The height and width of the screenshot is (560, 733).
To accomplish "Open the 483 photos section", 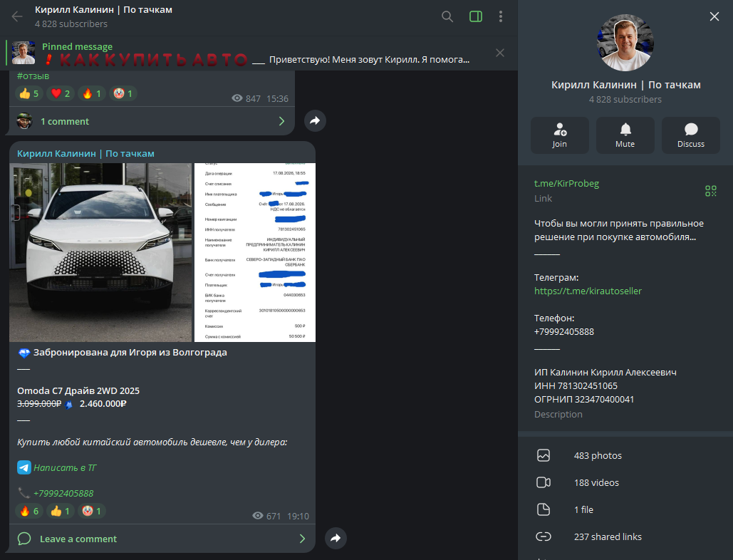I will click(x=625, y=455).
